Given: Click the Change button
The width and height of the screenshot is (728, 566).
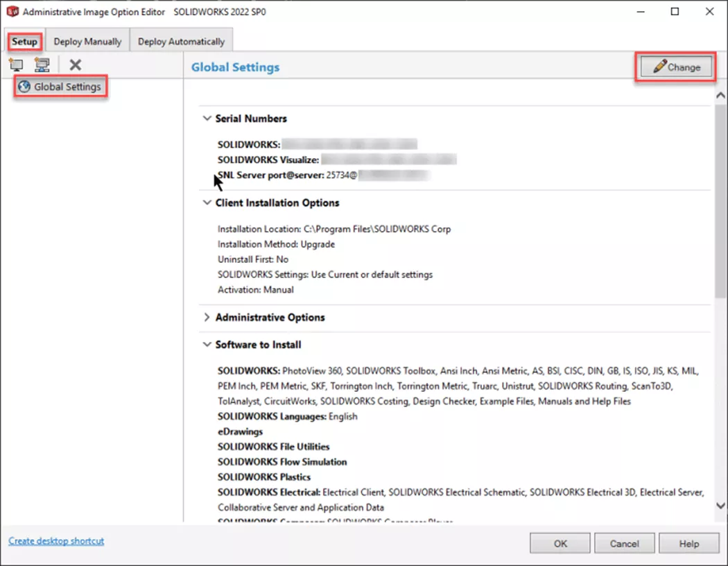Looking at the screenshot, I should pyautogui.click(x=676, y=67).
